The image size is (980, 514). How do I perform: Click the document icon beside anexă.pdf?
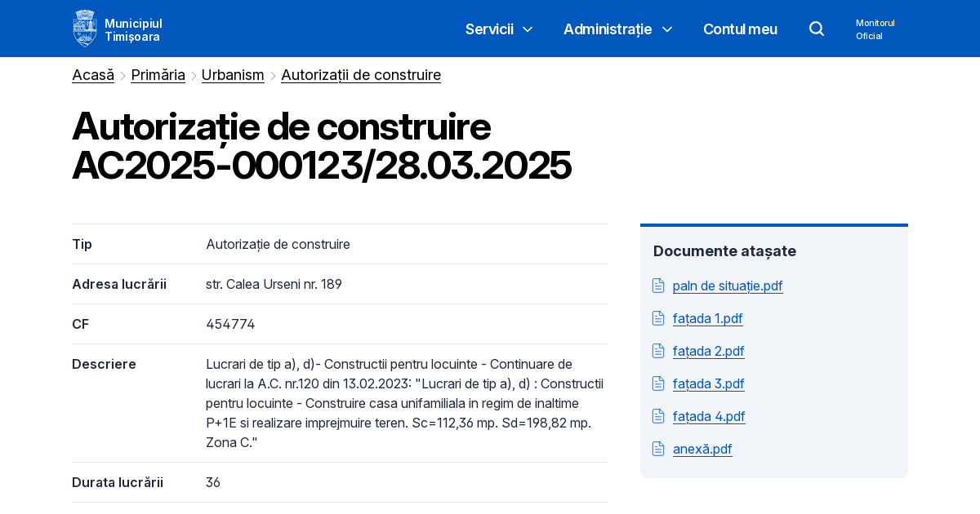tap(658, 449)
